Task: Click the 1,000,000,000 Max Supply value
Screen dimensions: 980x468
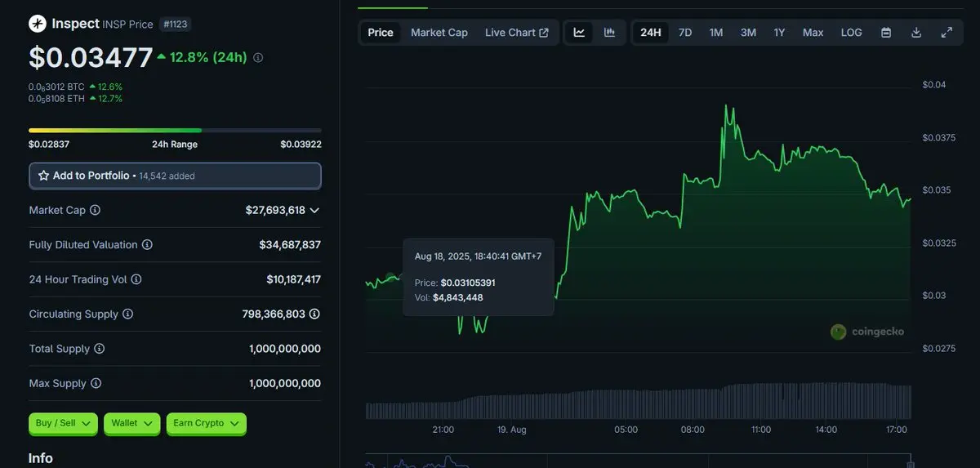Action: tap(285, 383)
